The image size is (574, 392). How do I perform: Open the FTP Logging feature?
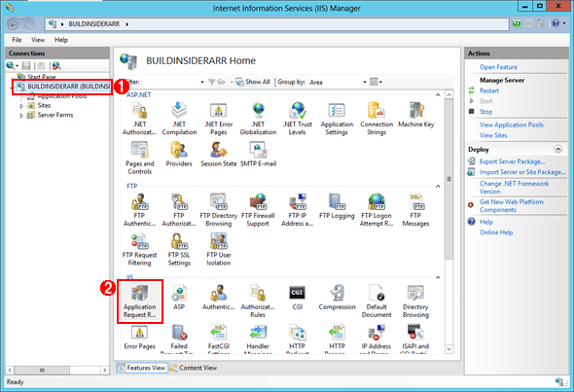337,206
